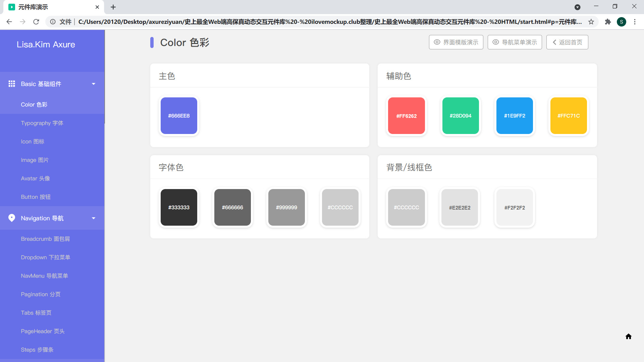Open Image 图片 page
This screenshot has width=644, height=362.
52,160
